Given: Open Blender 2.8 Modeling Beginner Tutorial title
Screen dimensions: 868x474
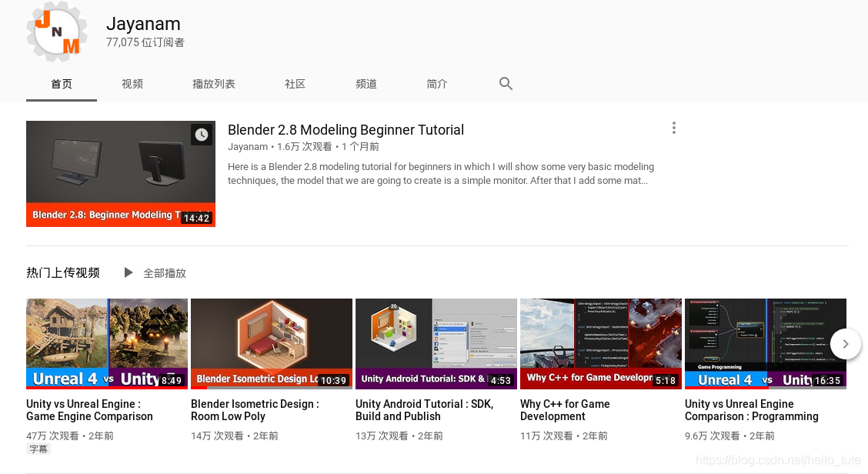Looking at the screenshot, I should pyautogui.click(x=346, y=129).
